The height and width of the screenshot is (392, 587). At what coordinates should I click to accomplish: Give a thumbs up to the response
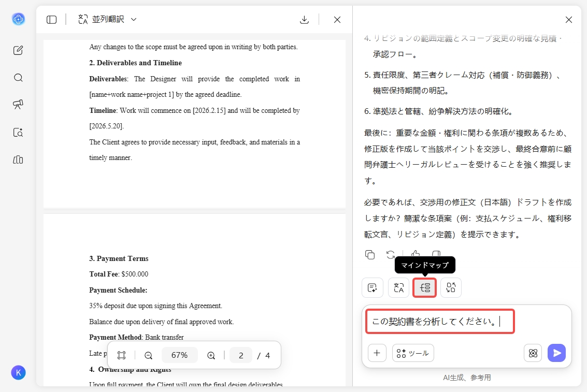pos(414,254)
